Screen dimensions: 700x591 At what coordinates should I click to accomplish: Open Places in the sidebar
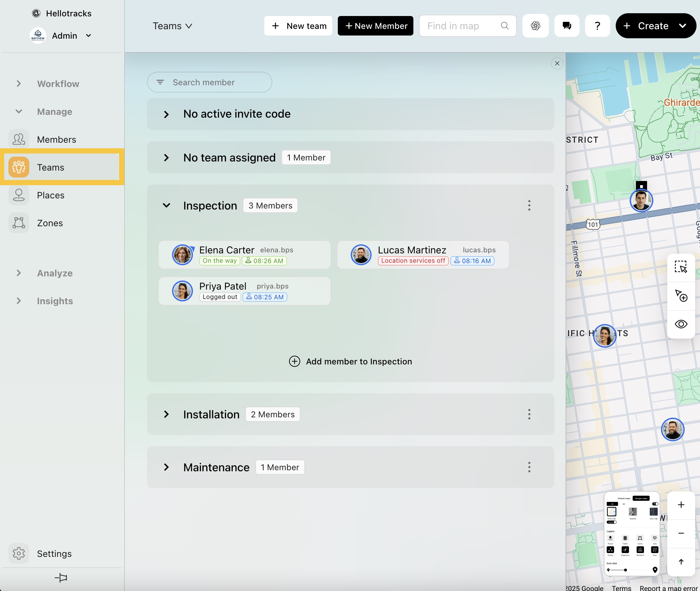coord(50,195)
